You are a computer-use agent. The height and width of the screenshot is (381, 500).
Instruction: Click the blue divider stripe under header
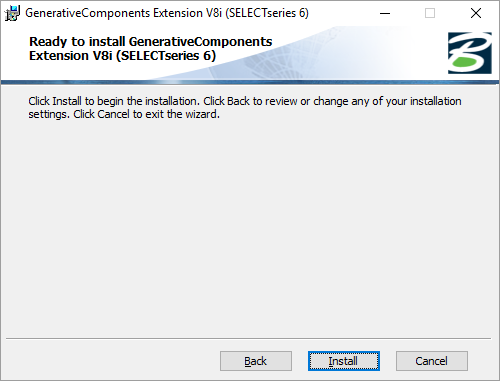click(x=250, y=82)
